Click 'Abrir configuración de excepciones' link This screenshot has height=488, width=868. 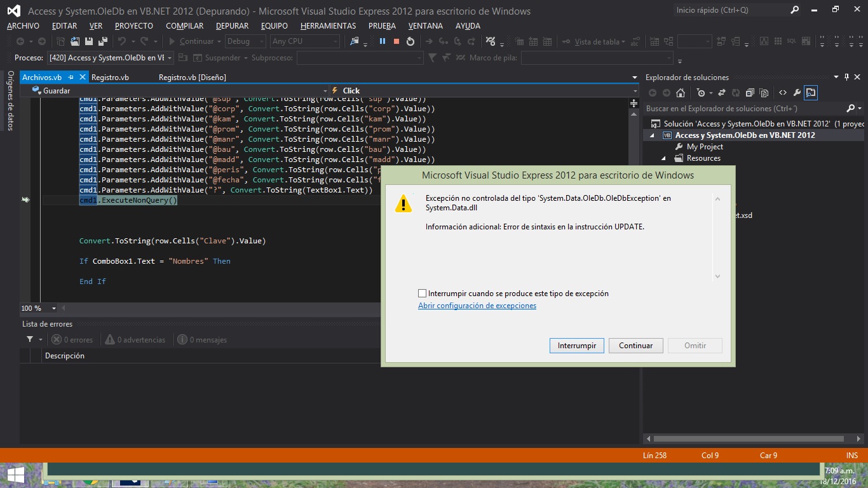(477, 306)
